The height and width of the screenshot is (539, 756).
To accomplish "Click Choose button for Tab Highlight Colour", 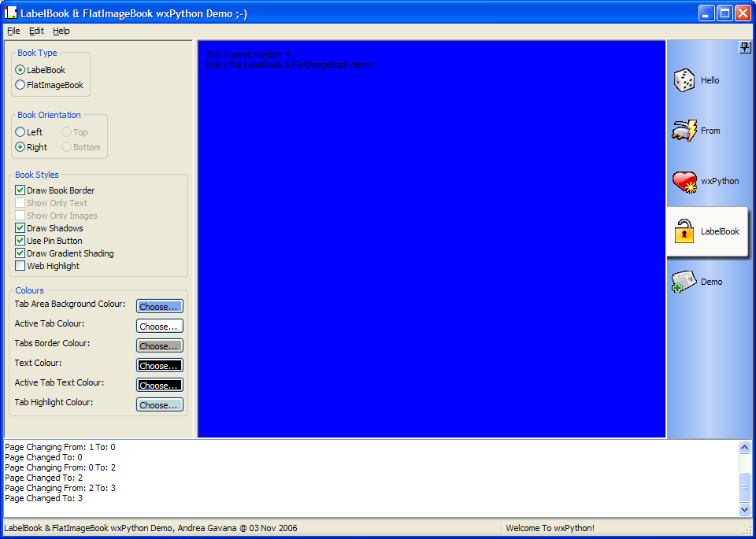I will pyautogui.click(x=159, y=405).
